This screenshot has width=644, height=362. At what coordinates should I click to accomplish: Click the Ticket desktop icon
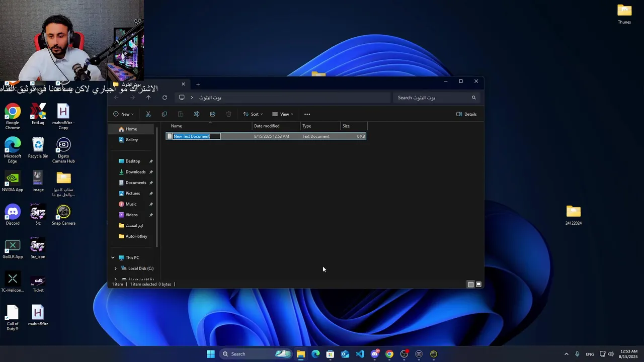point(38,283)
